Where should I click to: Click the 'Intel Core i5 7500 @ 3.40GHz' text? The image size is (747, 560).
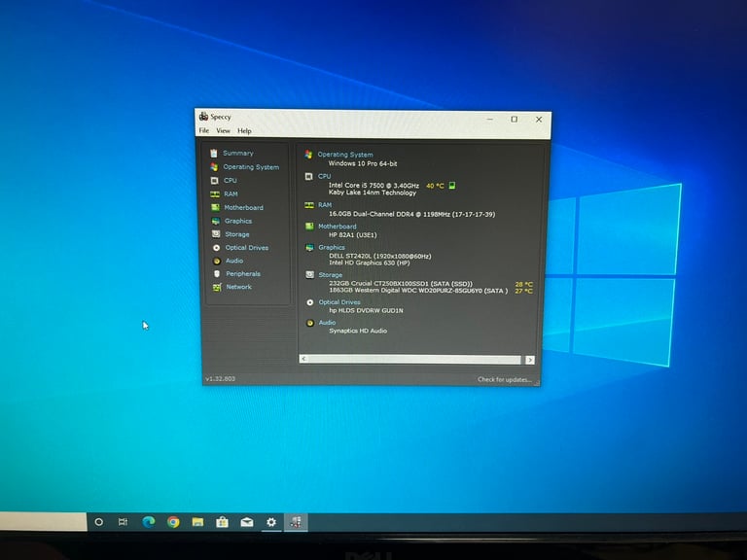(373, 186)
